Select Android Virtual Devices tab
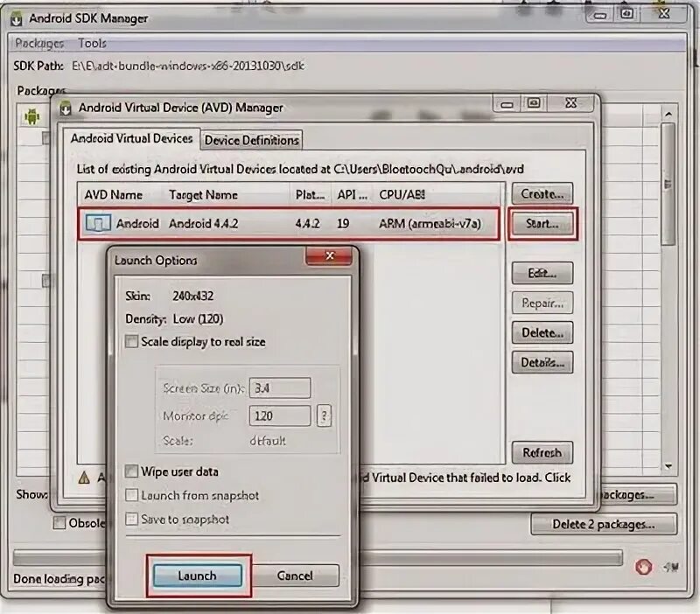This screenshot has width=700, height=614. click(x=131, y=138)
